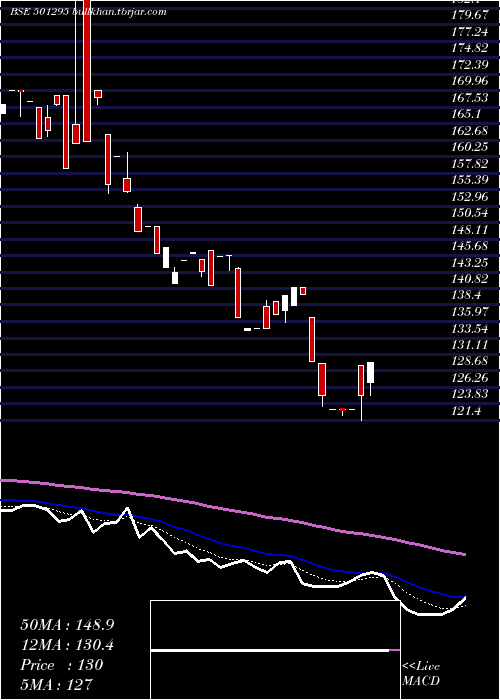This screenshot has width=500, height=700.
Task: Click the 150.54 price axis label
Action: pyautogui.click(x=469, y=213)
